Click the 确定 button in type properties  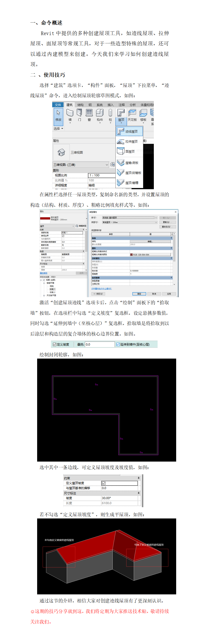(x=139, y=294)
